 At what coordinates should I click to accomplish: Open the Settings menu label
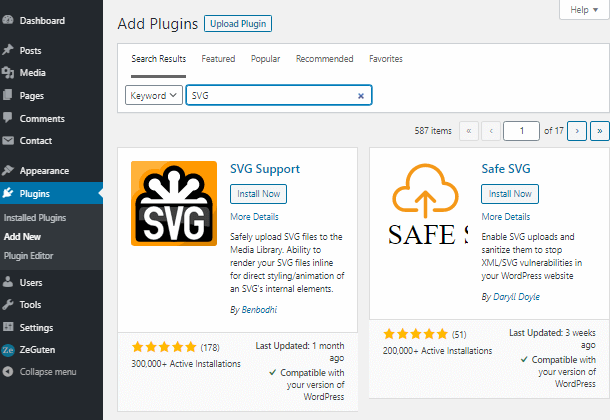pyautogui.click(x=37, y=327)
